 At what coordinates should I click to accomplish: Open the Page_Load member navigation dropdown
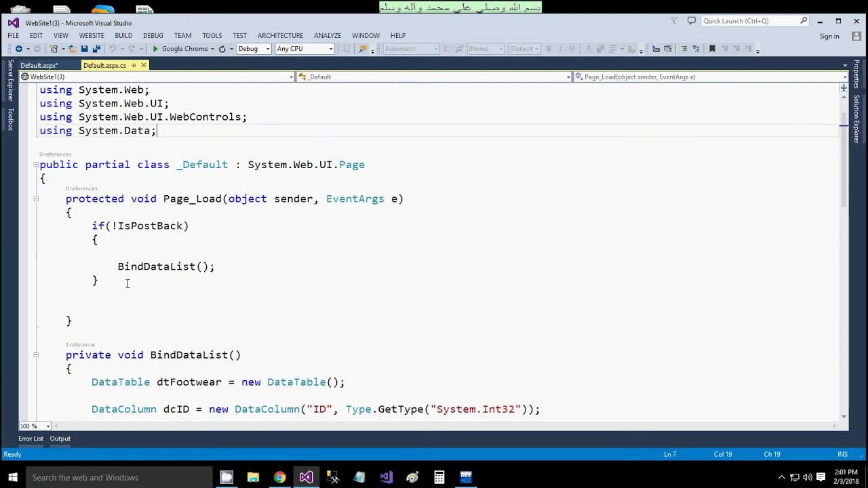[710, 77]
